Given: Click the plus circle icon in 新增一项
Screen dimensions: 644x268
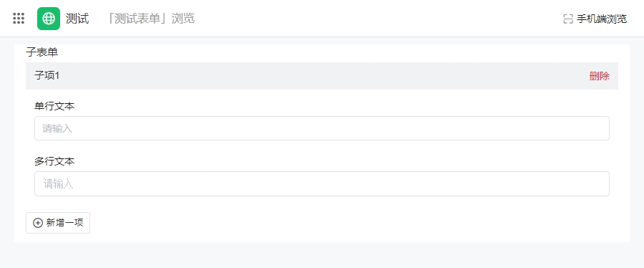Looking at the screenshot, I should pyautogui.click(x=38, y=223).
